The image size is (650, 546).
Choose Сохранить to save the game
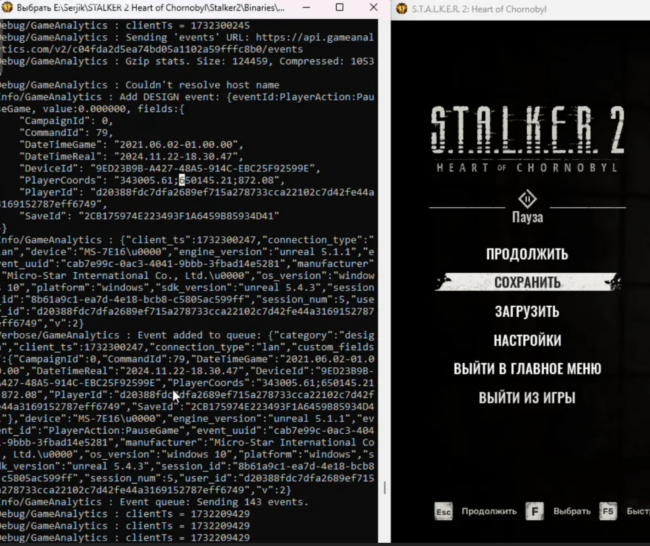[x=526, y=283]
